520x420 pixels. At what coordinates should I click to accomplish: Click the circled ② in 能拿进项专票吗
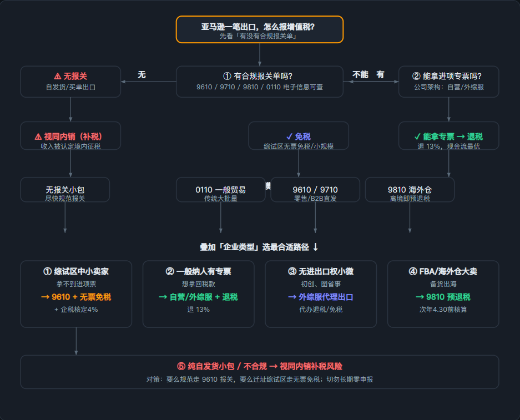tap(416, 76)
